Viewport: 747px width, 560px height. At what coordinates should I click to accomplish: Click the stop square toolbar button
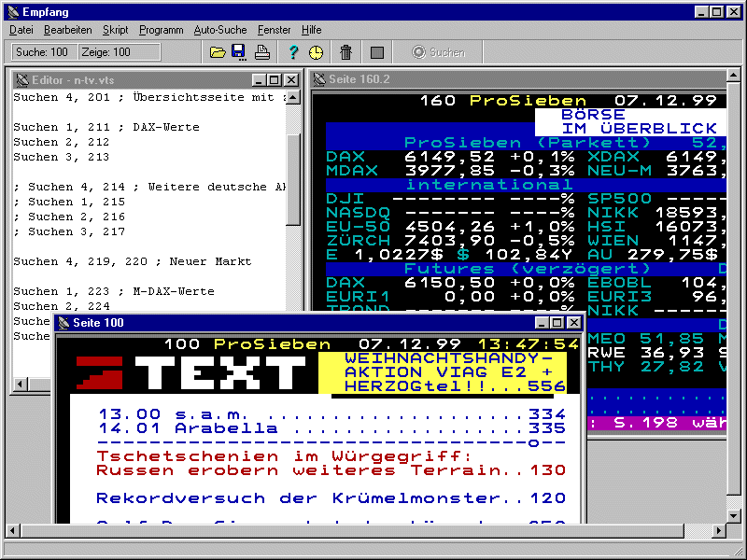tap(377, 52)
